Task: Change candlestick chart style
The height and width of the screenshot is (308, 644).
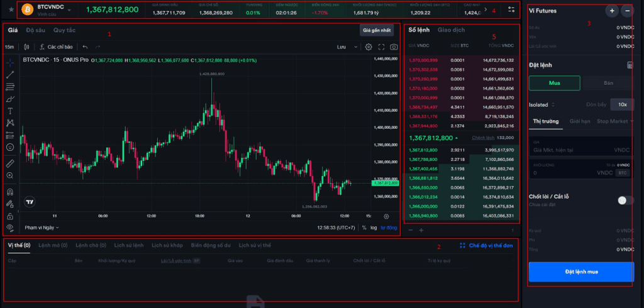Action: point(27,47)
